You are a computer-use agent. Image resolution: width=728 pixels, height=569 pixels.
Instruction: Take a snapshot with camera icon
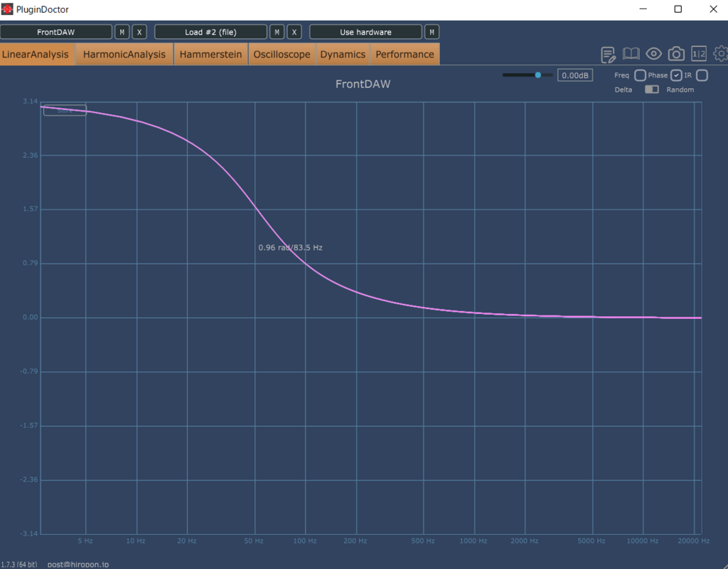click(676, 54)
